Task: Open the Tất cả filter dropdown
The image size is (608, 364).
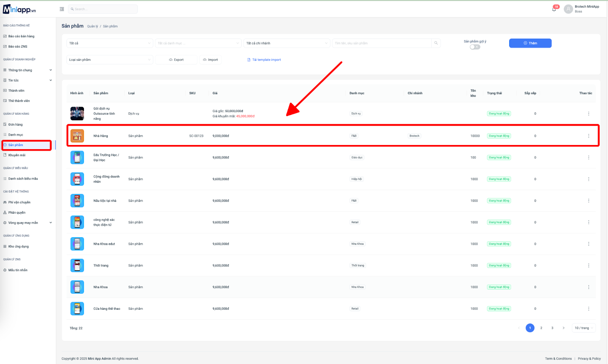Action: coord(110,43)
